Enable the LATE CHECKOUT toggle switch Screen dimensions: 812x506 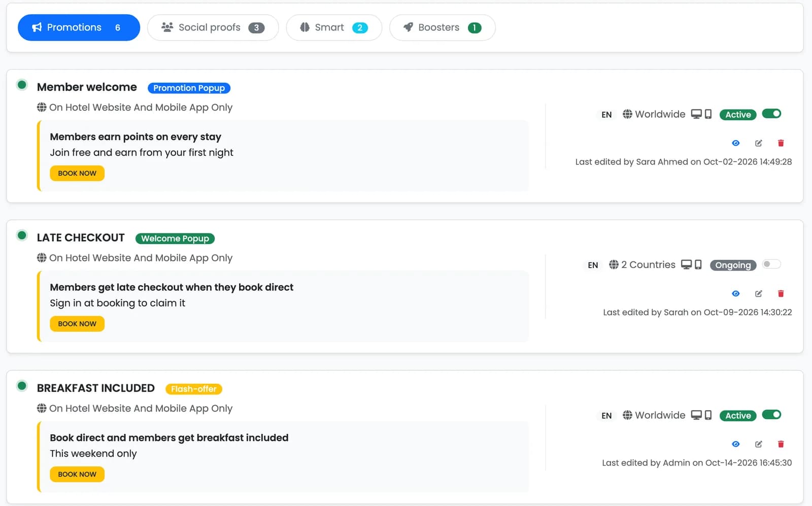[x=771, y=264]
